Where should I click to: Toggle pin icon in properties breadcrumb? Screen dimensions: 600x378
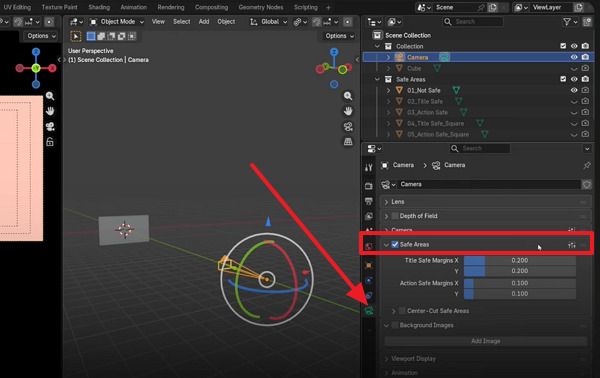[x=587, y=165]
